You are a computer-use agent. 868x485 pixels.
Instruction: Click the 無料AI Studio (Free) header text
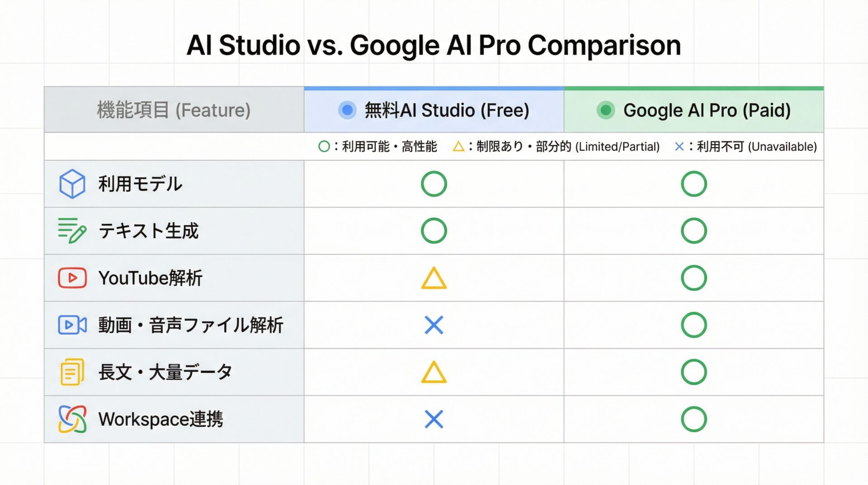447,110
